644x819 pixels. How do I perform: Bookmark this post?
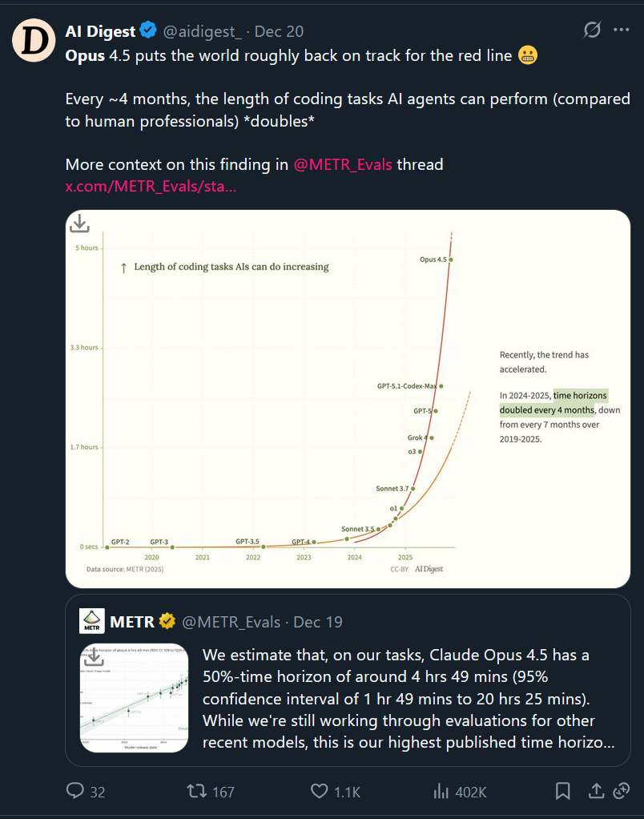tap(563, 791)
